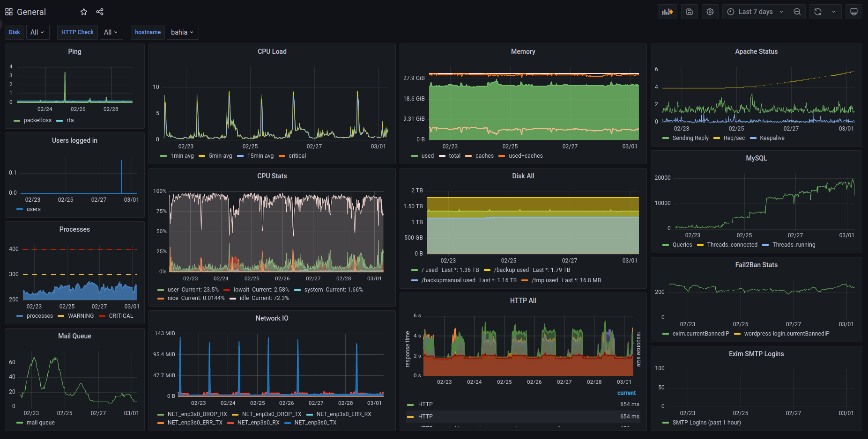Star the General dashboard

[x=84, y=12]
